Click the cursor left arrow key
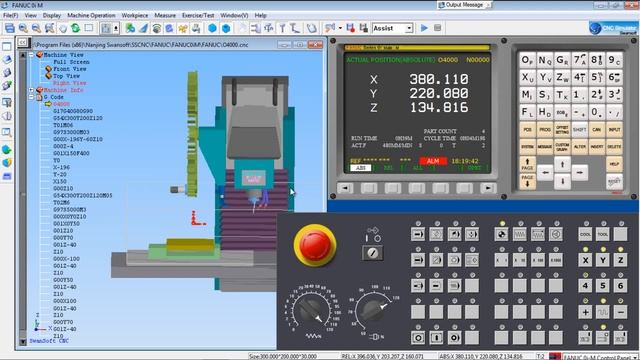Image resolution: width=640 pixels, height=360 pixels. pos(545,173)
